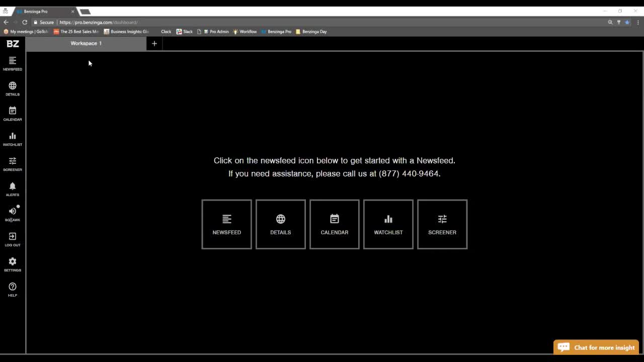Open Calendar from the left sidebar
Viewport: 644px width, 362px height.
coord(13,114)
